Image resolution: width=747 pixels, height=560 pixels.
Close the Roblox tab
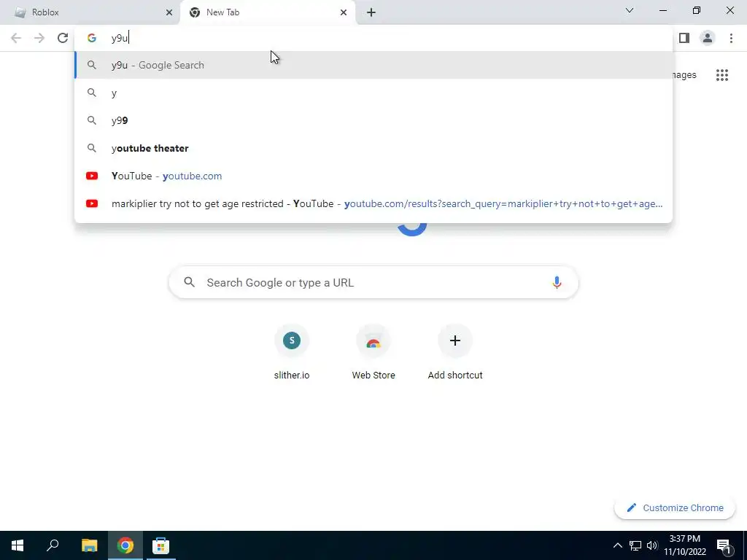tap(169, 12)
